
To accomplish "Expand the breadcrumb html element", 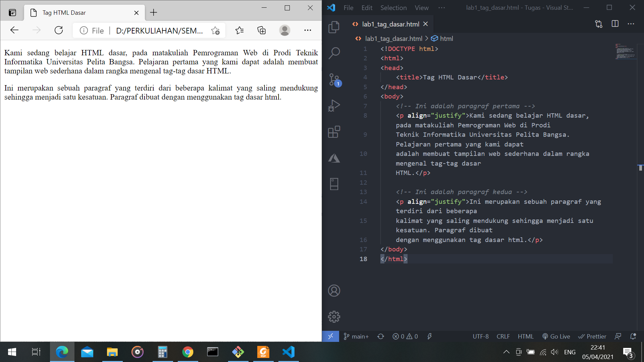I will pyautogui.click(x=447, y=38).
